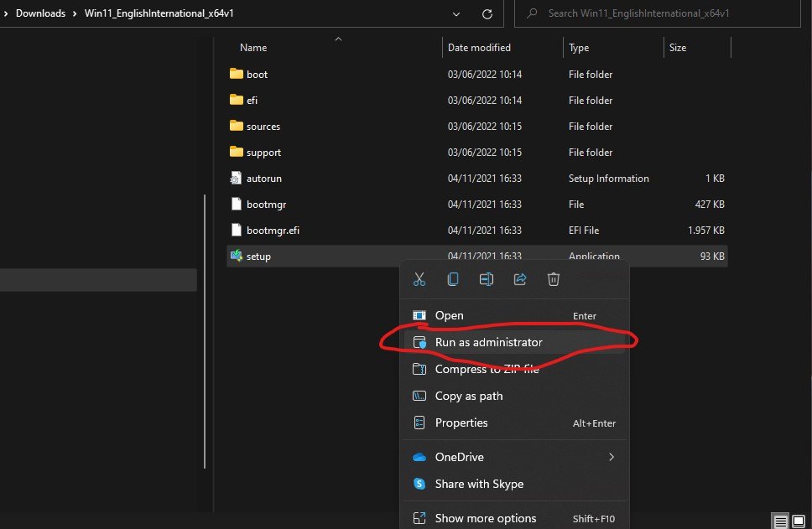Click the autorun Setup Information type cell

tap(608, 179)
